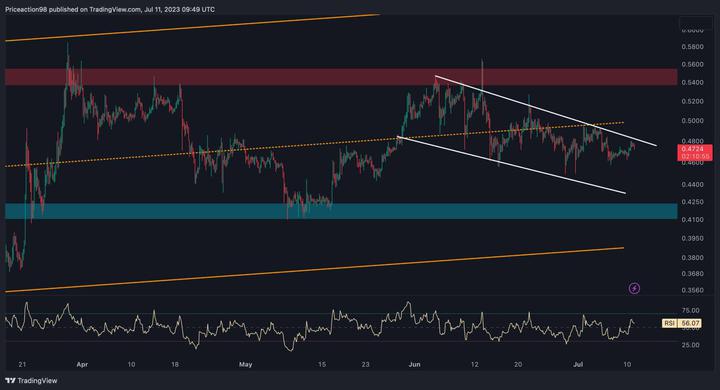Viewport: 720px width, 390px height.
Task: Click the May date label on time axis
Action: pyautogui.click(x=246, y=365)
